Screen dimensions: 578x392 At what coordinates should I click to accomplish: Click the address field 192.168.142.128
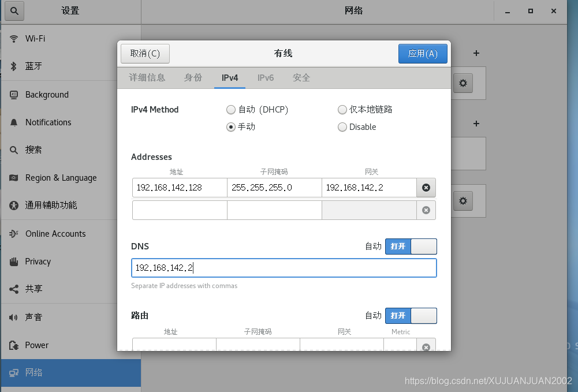(180, 188)
